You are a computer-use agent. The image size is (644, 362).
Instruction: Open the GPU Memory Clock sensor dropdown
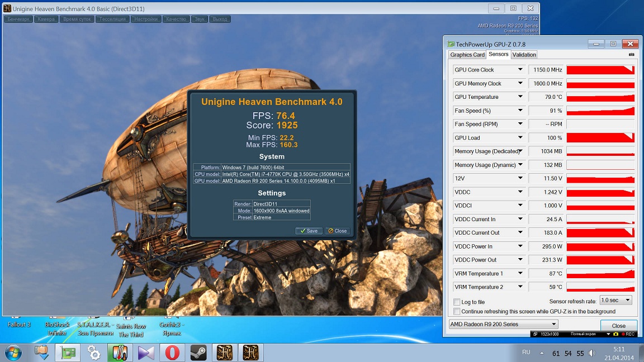tap(520, 83)
